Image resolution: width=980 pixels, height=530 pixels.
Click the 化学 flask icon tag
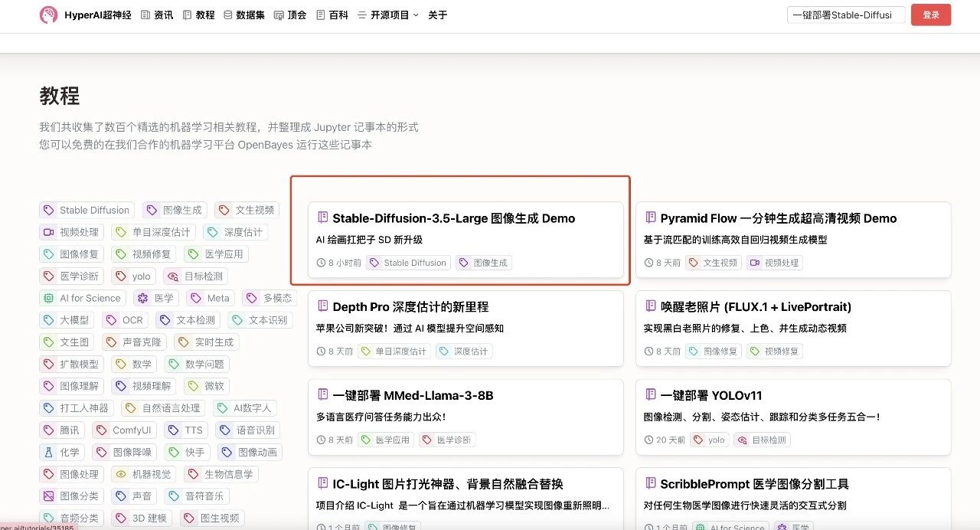49,452
